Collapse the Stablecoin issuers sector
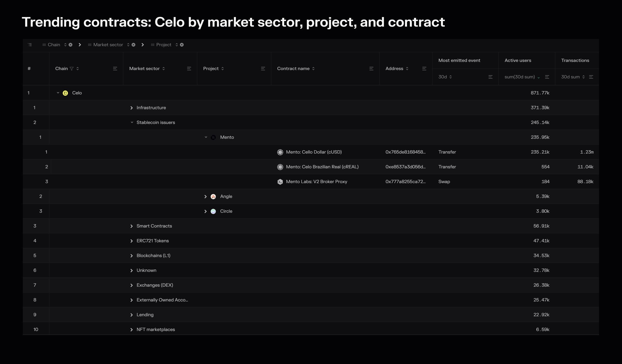622x364 pixels. click(132, 122)
